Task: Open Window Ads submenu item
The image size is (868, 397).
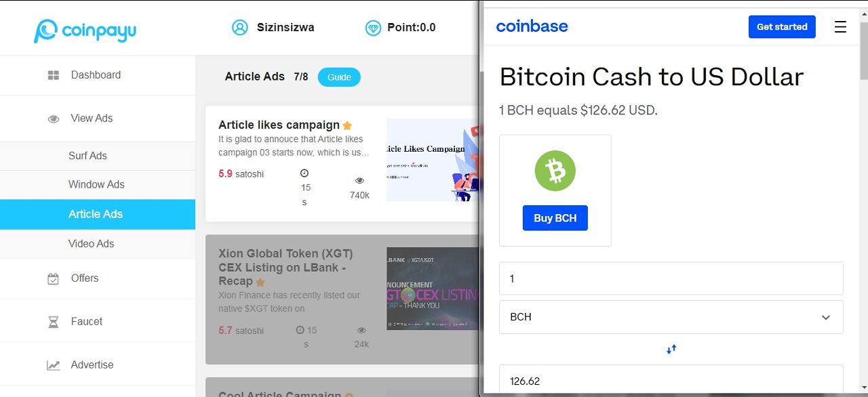Action: coord(96,184)
